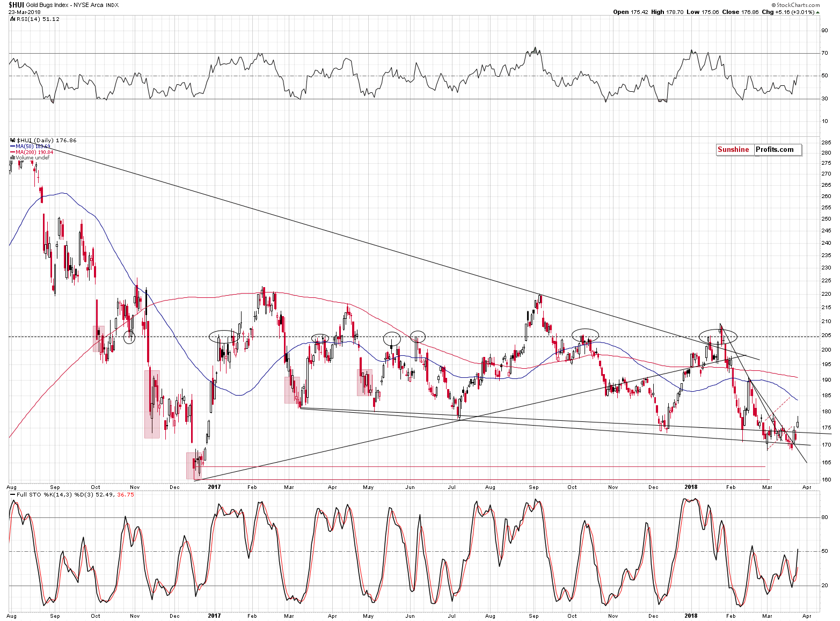The height and width of the screenshot is (621, 840).
Task: Click the '205' price axis label
Action: point(826,335)
